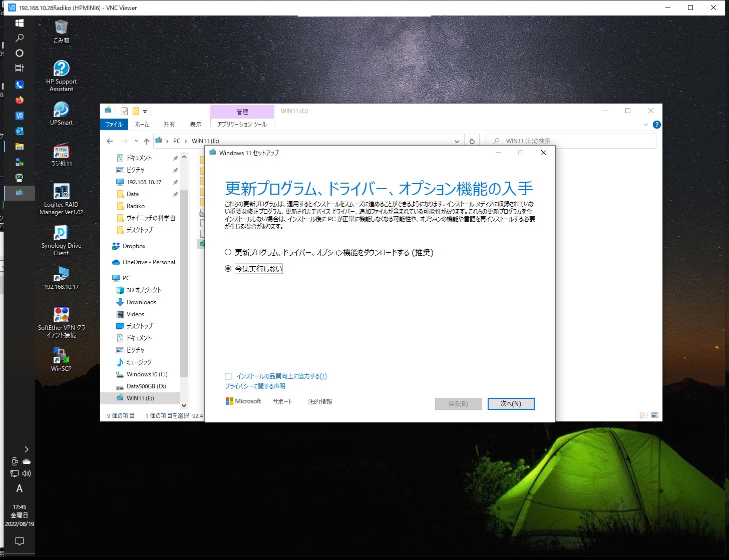Open Explorer recent locations dropdown

pyautogui.click(x=136, y=141)
